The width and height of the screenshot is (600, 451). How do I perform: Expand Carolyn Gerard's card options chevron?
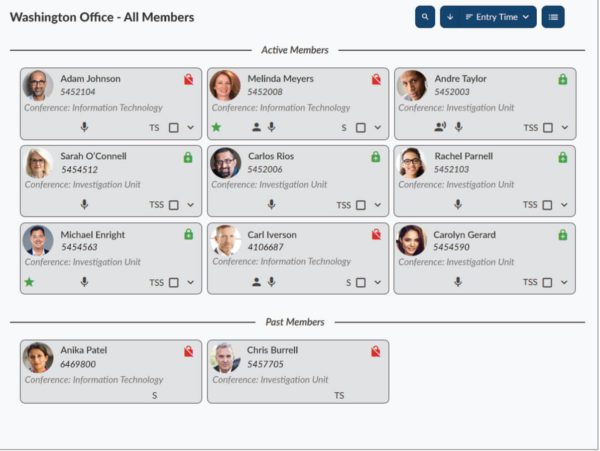pos(564,282)
